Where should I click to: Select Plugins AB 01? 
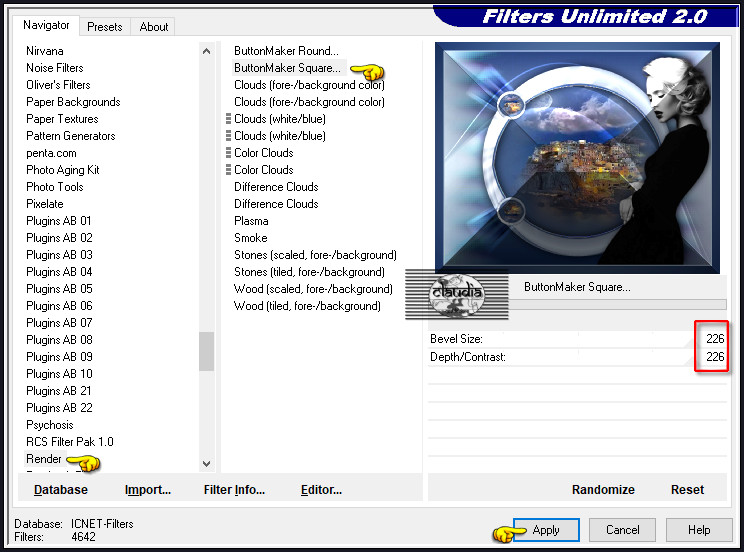[58, 221]
